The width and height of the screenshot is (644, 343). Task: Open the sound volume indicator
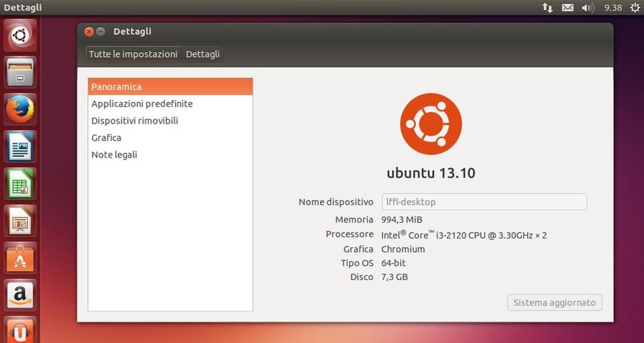pyautogui.click(x=587, y=8)
